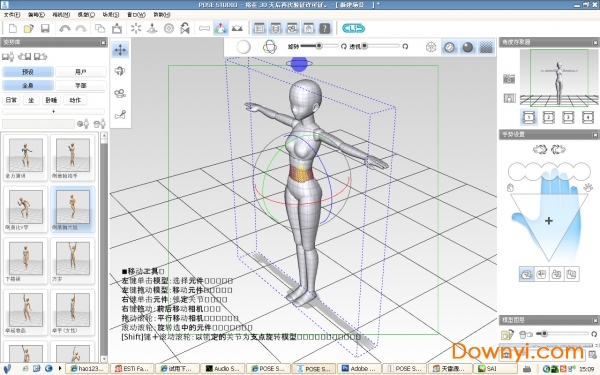This screenshot has width=600, height=375.
Task: Toggle the first panel-layout icon in the toolbar
Action: tap(259, 28)
